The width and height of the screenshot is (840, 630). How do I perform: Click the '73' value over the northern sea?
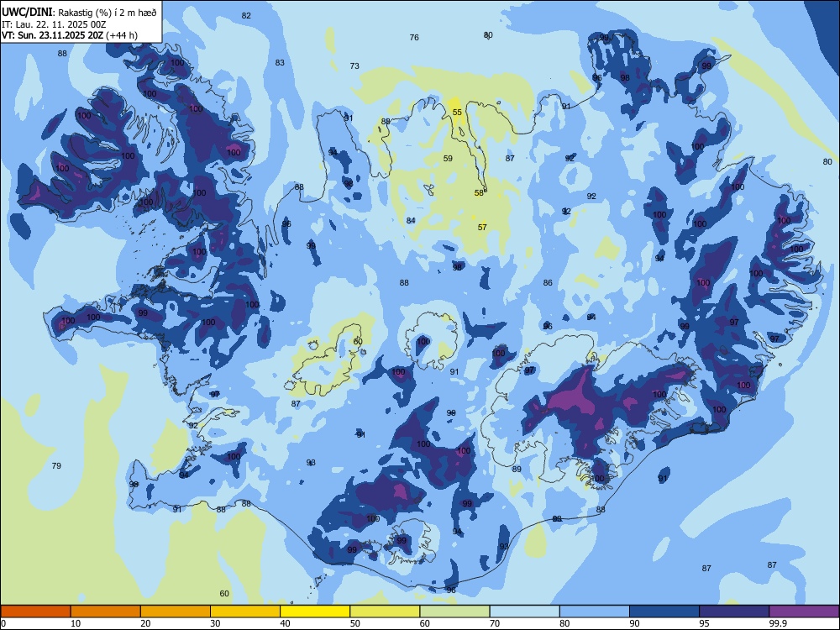tap(354, 66)
